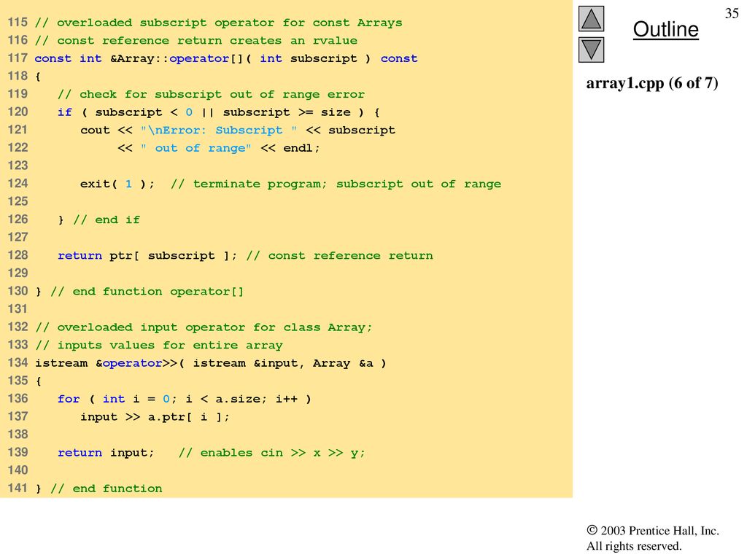The height and width of the screenshot is (560, 747).
Task: Click comment 'terminate program; subscript out of range'
Action: [336, 184]
